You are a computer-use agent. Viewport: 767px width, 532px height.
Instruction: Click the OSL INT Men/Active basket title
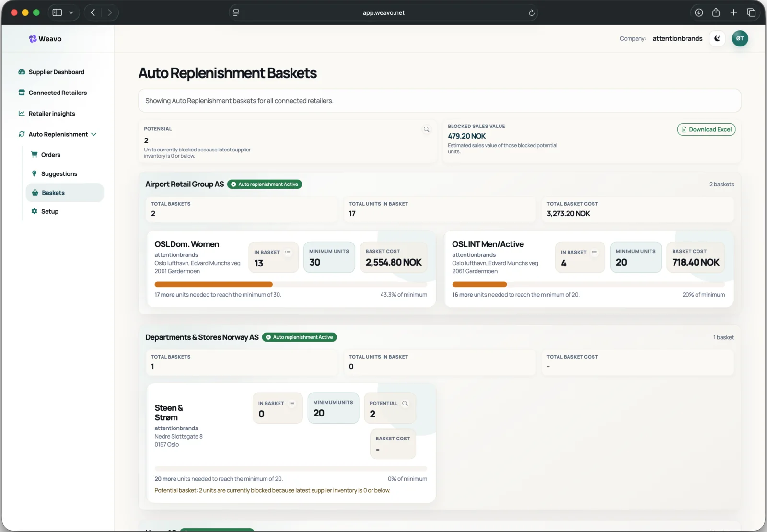[488, 244]
